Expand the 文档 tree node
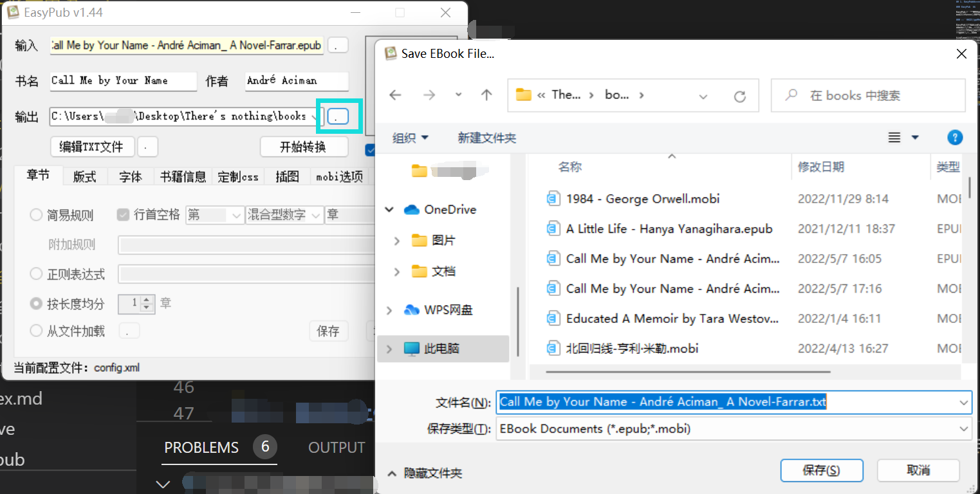The width and height of the screenshot is (980, 494). [x=397, y=271]
